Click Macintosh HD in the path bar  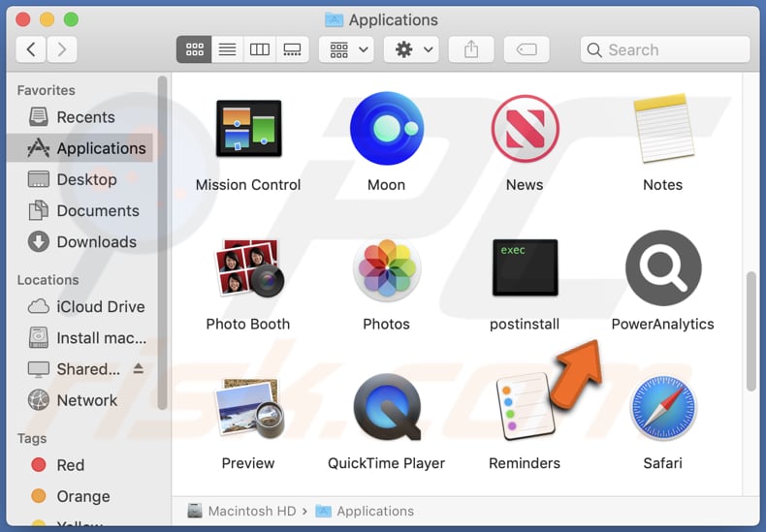pos(241,511)
